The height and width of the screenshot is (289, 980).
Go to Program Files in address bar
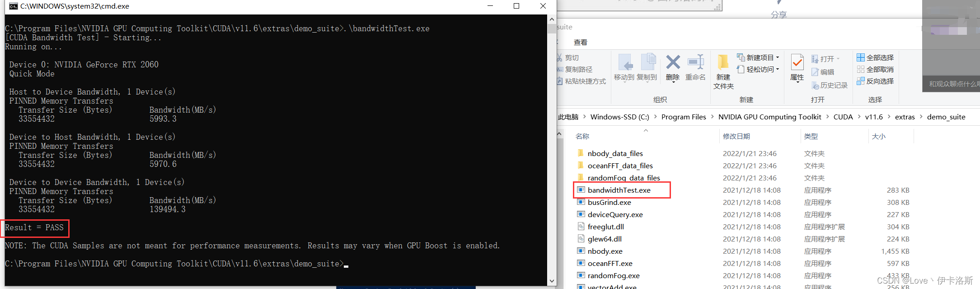[x=684, y=117]
